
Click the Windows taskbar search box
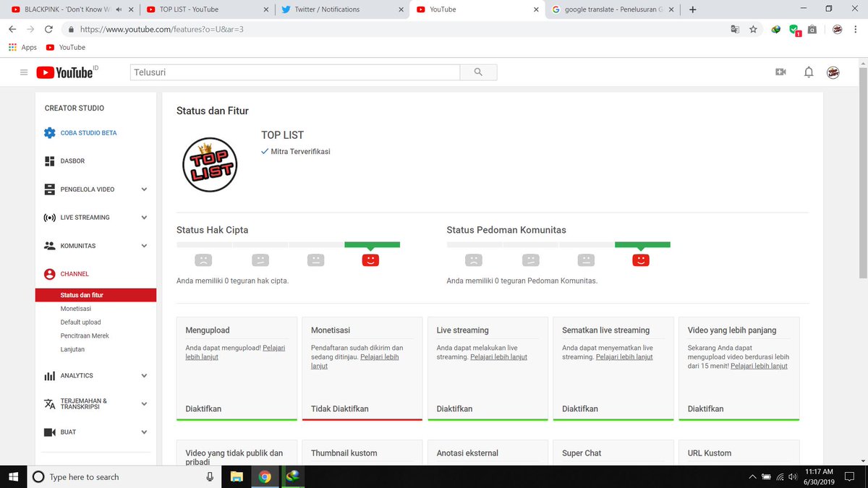tap(123, 476)
